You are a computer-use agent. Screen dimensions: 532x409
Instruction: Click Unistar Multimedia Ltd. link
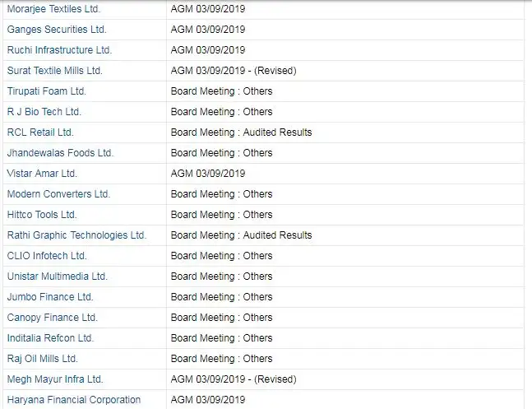[58, 277]
